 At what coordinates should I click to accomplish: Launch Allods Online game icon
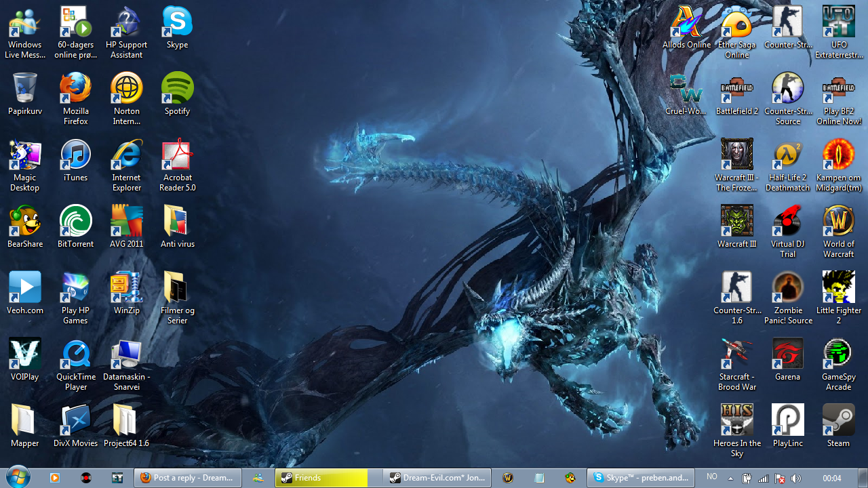point(686,22)
